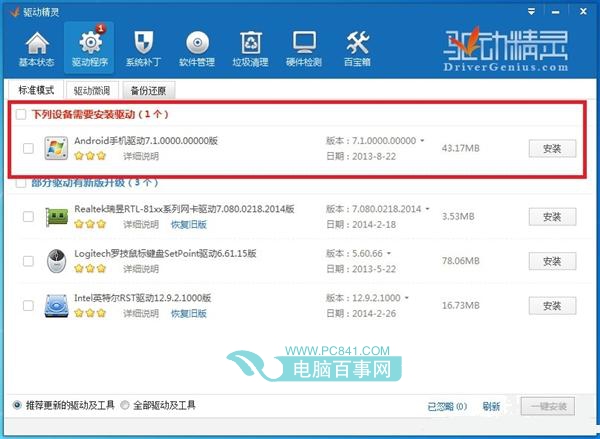Open the 已忽略 (0) link
Image resolution: width=600 pixels, height=439 pixels.
point(447,406)
